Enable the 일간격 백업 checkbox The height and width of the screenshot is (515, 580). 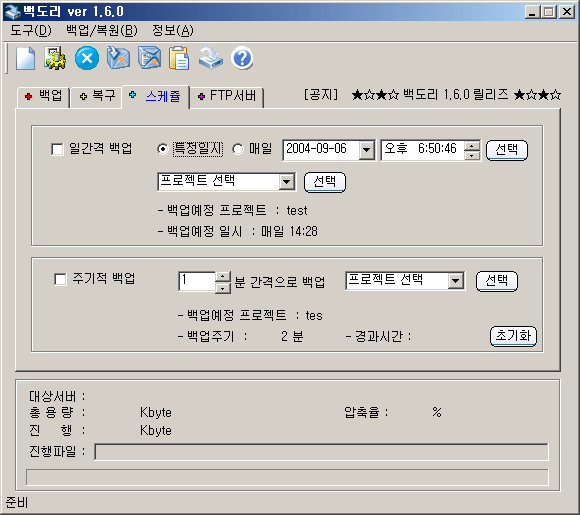[x=57, y=149]
